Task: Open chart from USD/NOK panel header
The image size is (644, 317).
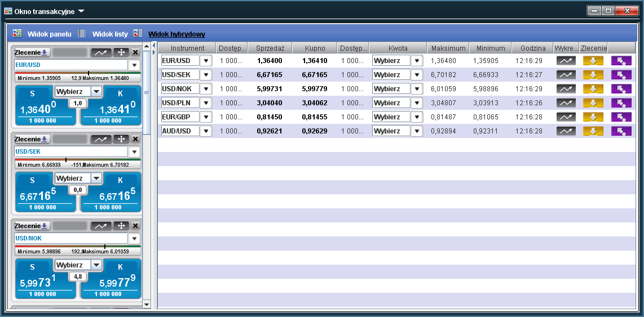Action: point(101,226)
